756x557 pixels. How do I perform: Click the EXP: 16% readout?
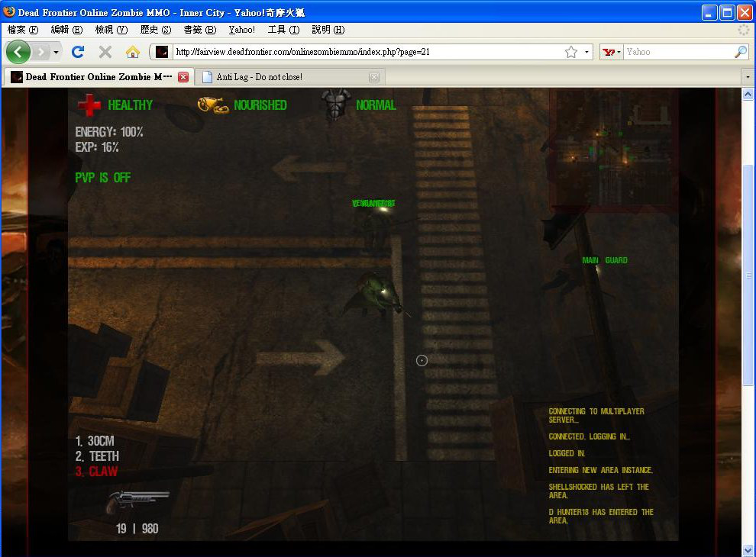click(x=97, y=147)
